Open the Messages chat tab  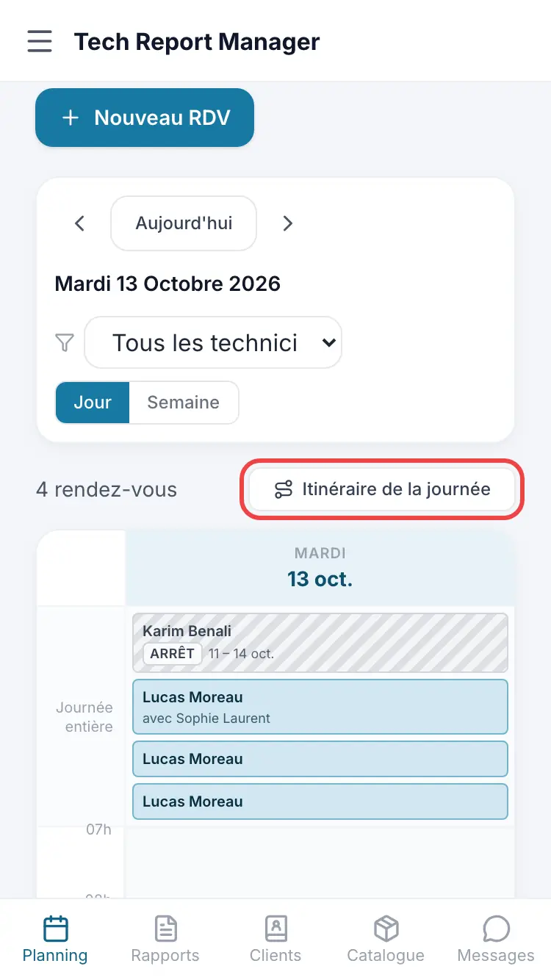496,940
